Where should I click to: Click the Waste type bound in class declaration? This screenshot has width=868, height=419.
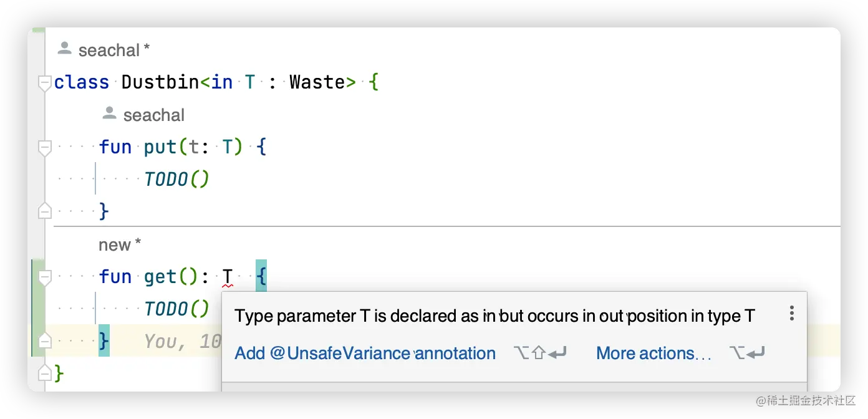coord(317,82)
